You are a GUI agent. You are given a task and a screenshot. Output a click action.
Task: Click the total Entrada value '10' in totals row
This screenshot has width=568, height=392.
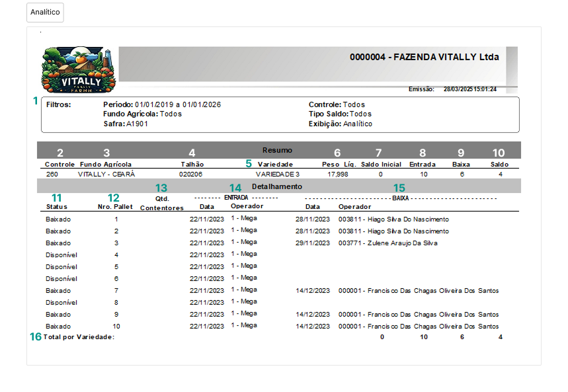(424, 337)
